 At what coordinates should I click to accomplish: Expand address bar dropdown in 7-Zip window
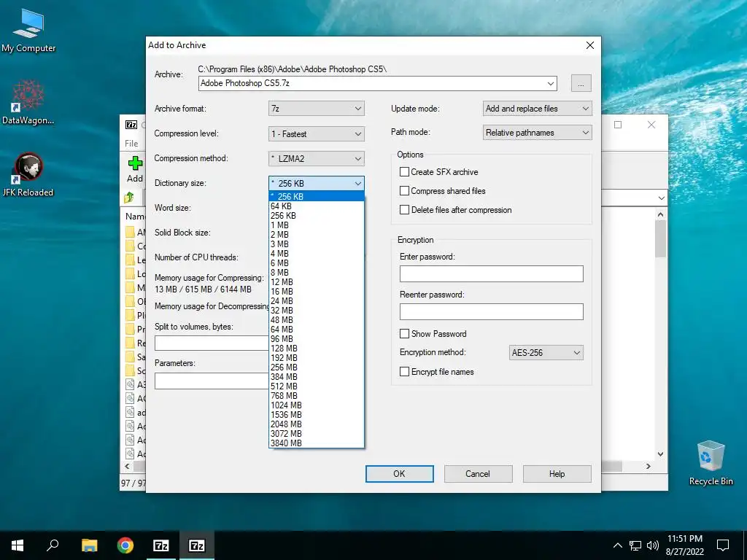661,198
